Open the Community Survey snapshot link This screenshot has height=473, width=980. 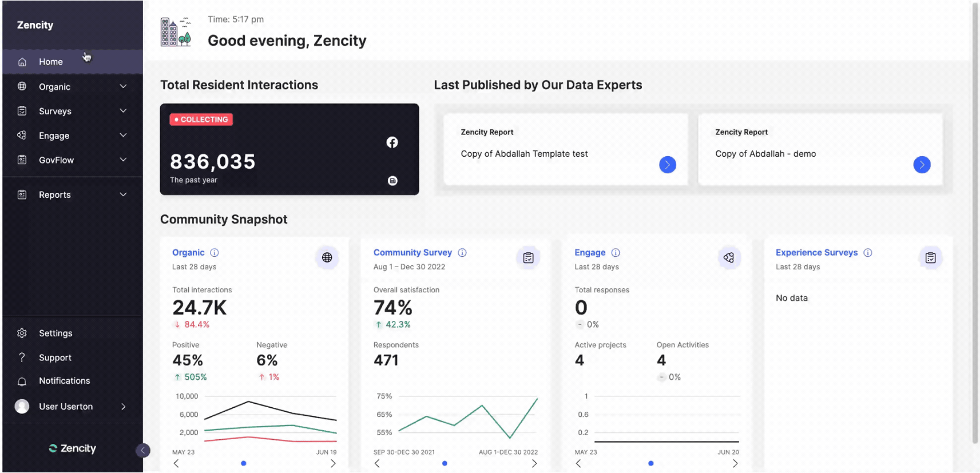[x=412, y=252]
